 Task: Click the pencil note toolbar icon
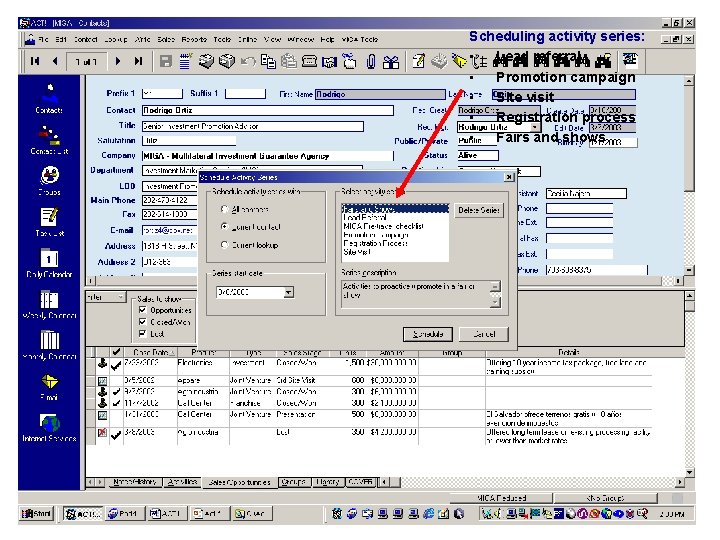click(x=418, y=62)
